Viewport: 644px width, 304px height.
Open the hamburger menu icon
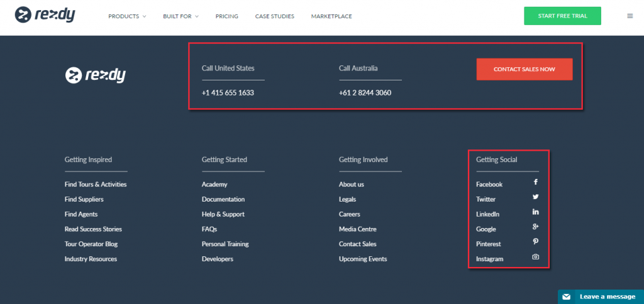pos(630,16)
